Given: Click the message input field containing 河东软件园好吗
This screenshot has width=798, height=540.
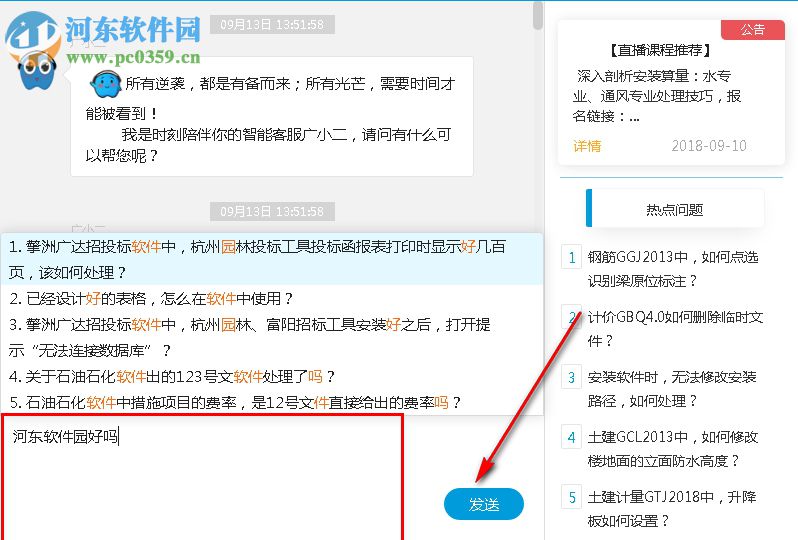Looking at the screenshot, I should click(x=203, y=477).
